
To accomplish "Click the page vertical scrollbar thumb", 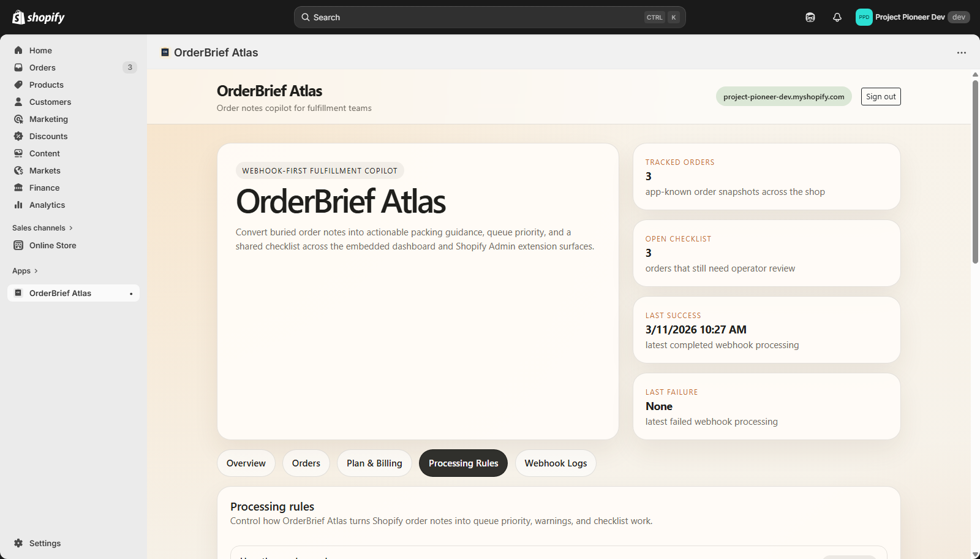I will pyautogui.click(x=975, y=172).
